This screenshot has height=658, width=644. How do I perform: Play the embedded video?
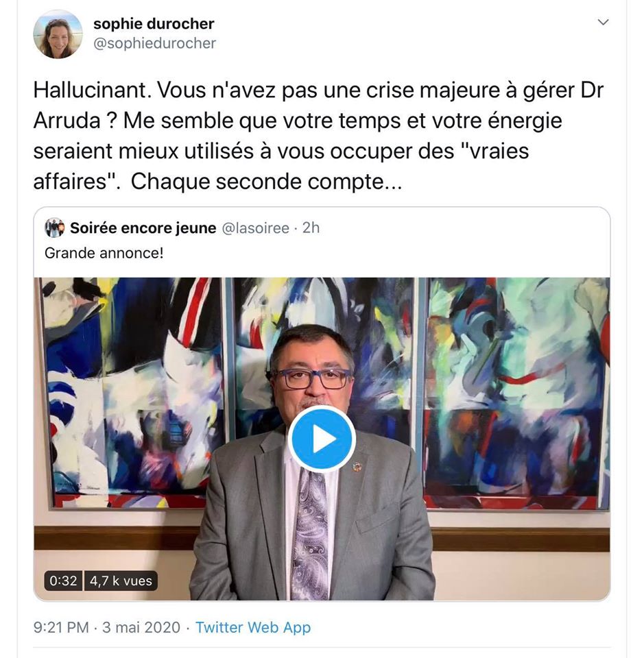click(x=322, y=439)
